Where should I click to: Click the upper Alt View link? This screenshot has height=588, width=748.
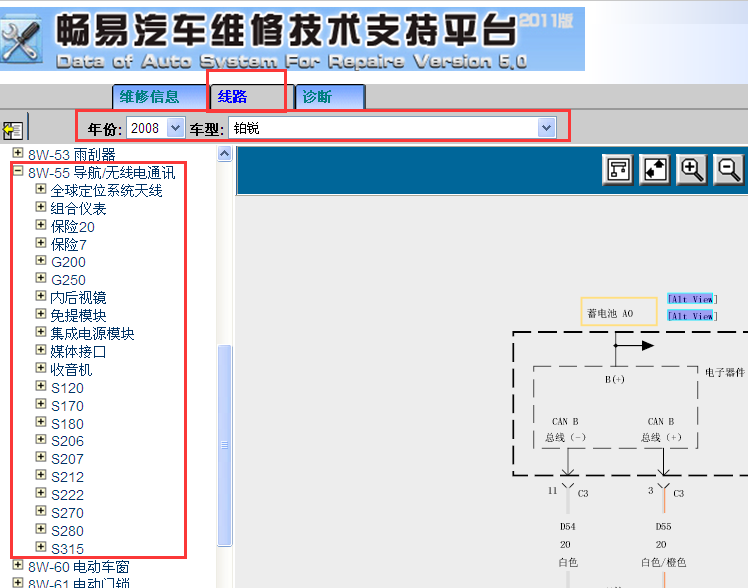(690, 299)
